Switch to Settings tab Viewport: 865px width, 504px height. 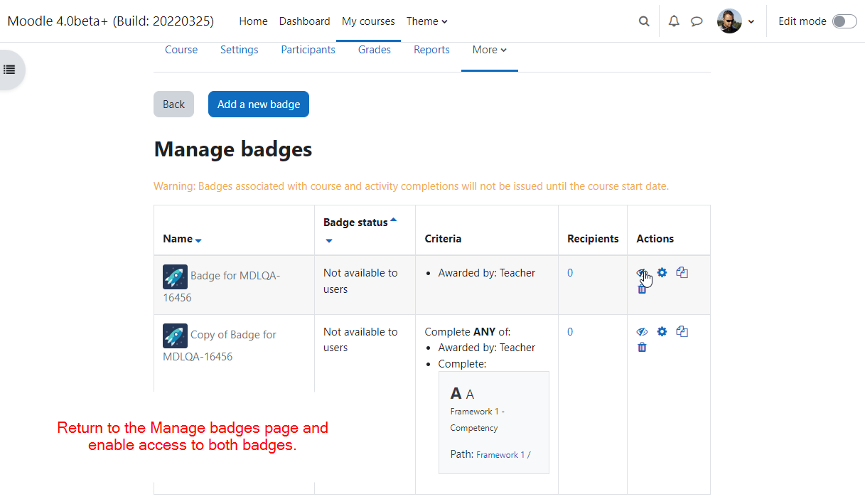tap(240, 50)
